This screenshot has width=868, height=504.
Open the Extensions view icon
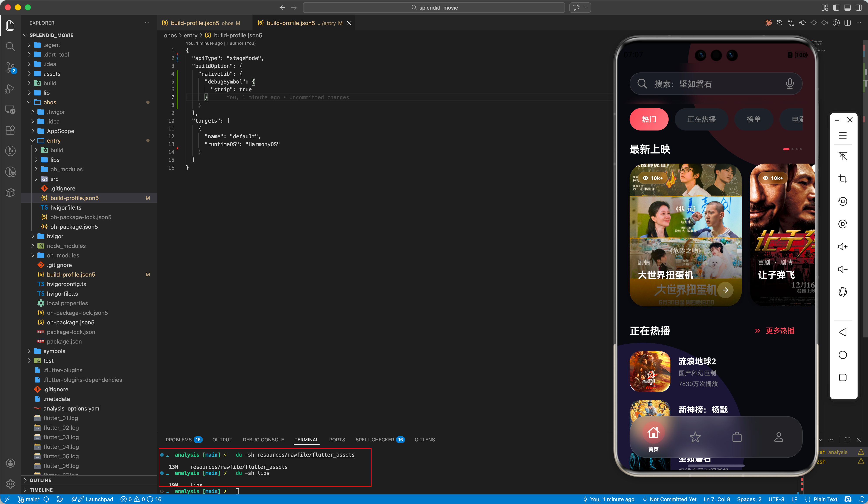pyautogui.click(x=10, y=130)
